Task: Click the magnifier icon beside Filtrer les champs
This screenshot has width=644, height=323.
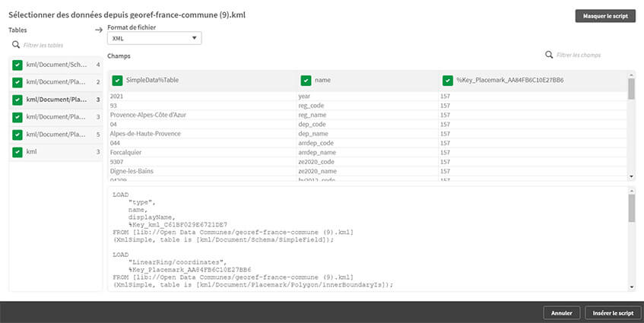Action: 549,55
